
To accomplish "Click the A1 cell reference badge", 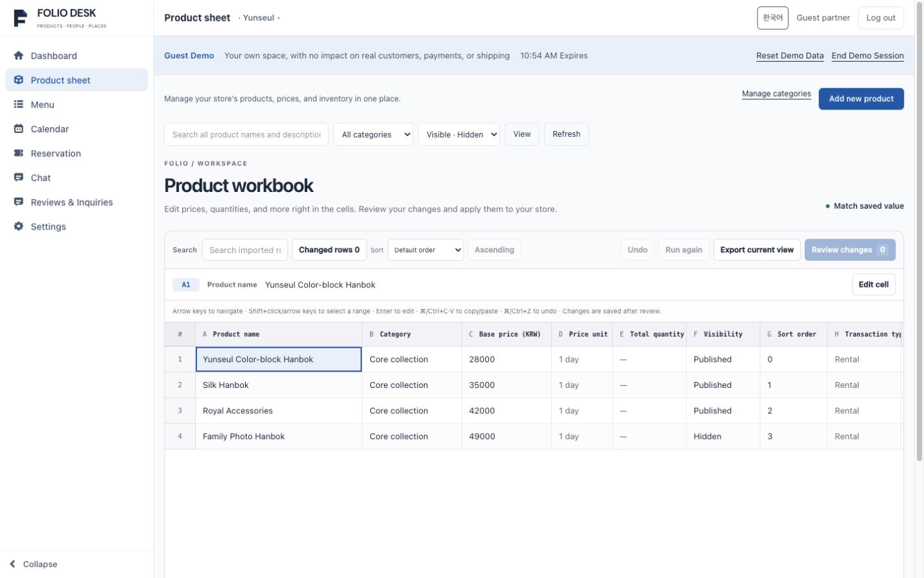I will pyautogui.click(x=186, y=285).
